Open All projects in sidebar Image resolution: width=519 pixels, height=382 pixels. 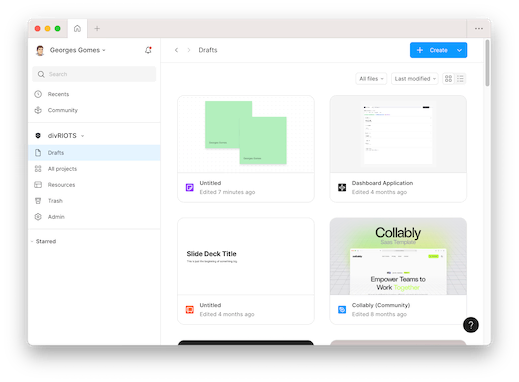point(94,169)
